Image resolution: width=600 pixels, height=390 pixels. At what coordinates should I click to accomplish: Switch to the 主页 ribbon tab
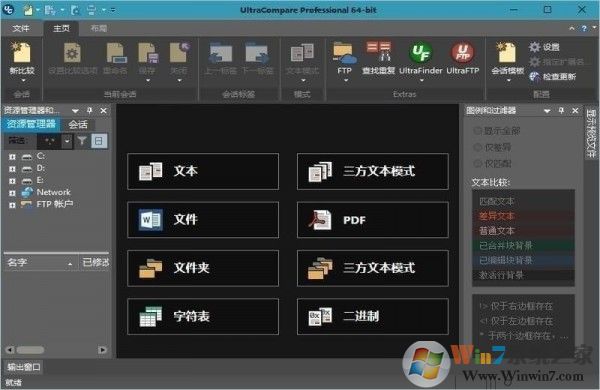click(x=61, y=28)
